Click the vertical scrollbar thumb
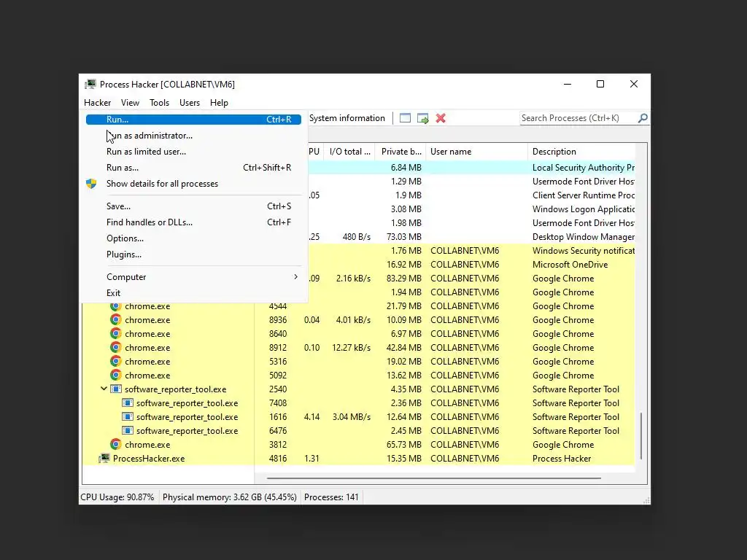747x560 pixels. point(641,436)
